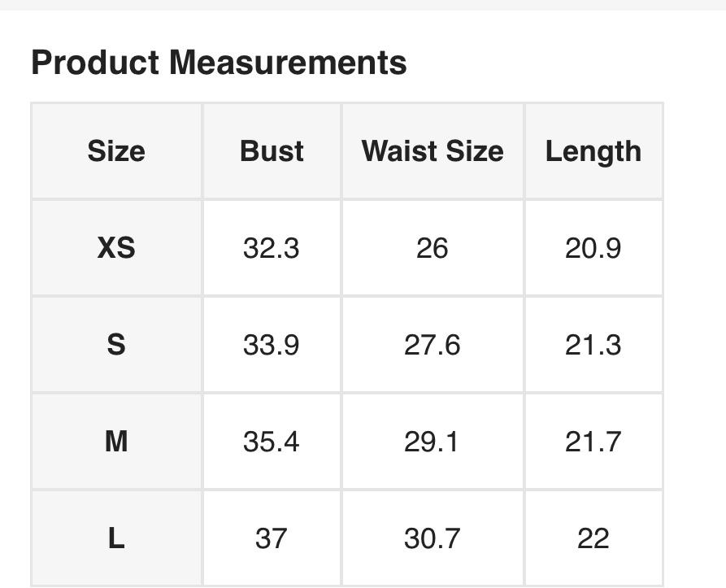The width and height of the screenshot is (726, 588).
Task: Select the M waist value 29.1
Action: (x=433, y=442)
